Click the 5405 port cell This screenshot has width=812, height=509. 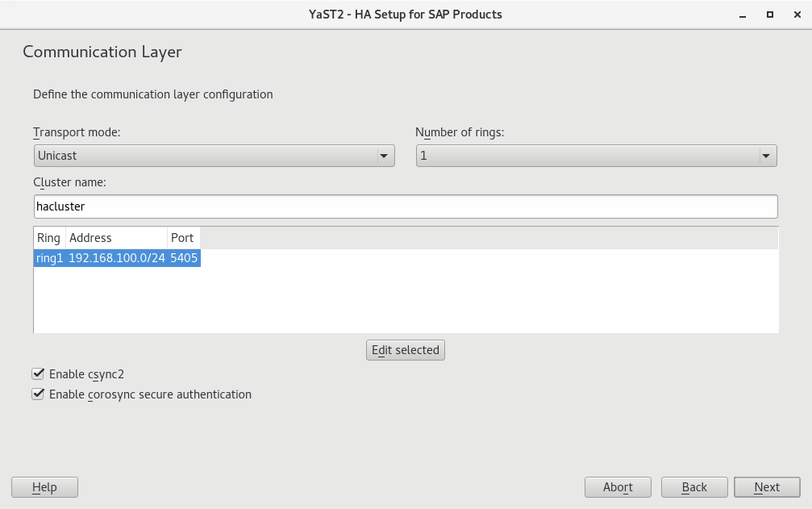[184, 258]
